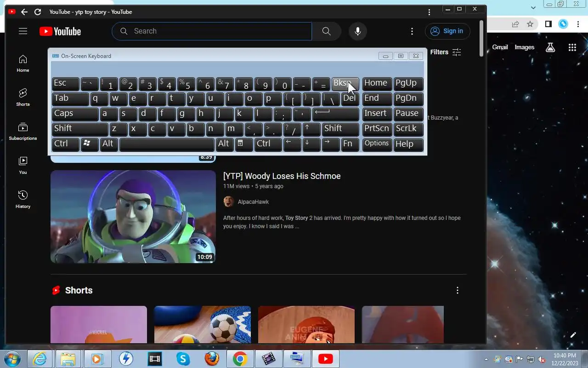Open the YouTube app window's title bar three-dot menu
The height and width of the screenshot is (368, 588).
[429, 12]
